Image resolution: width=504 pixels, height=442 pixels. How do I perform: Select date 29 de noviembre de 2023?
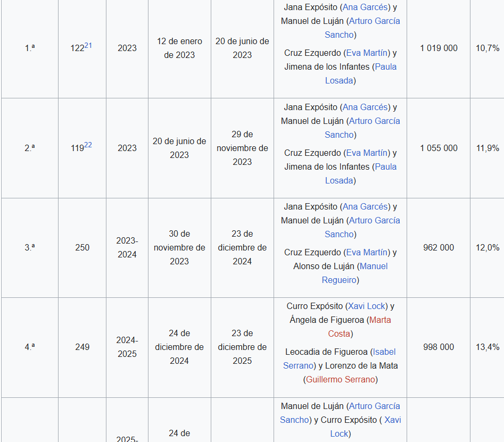click(242, 148)
